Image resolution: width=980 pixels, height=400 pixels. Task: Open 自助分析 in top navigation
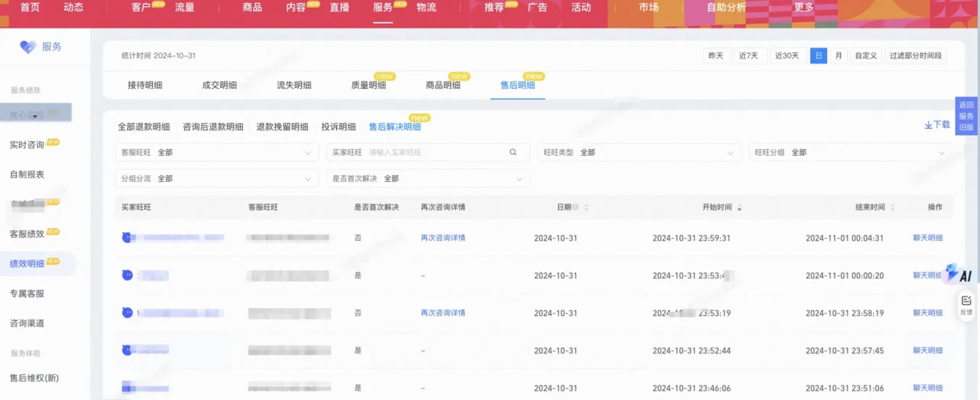[726, 8]
